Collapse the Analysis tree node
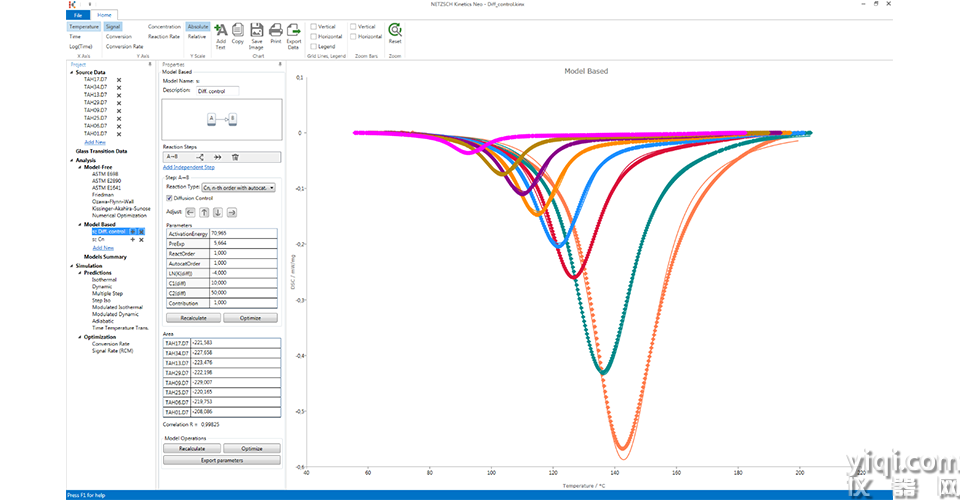The image size is (960, 500). pos(72,160)
